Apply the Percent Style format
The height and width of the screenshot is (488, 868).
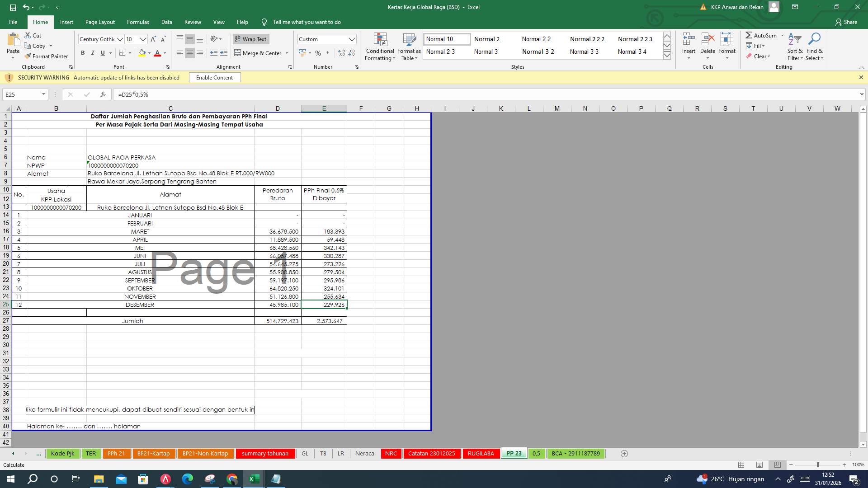click(318, 53)
